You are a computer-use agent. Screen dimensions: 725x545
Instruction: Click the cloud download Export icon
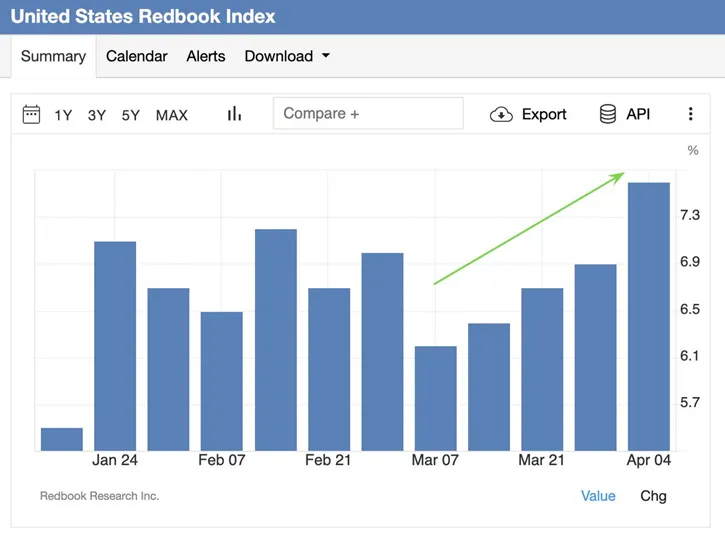pyautogui.click(x=501, y=114)
